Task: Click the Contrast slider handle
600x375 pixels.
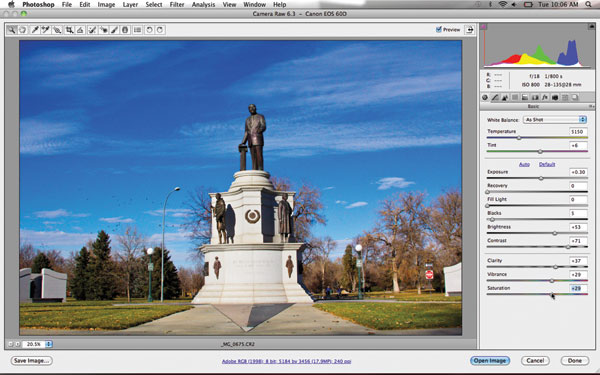Action: [x=568, y=247]
